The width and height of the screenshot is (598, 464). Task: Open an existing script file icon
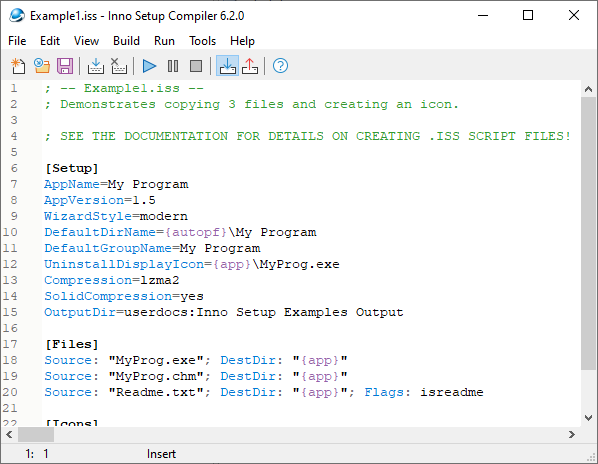click(x=42, y=66)
